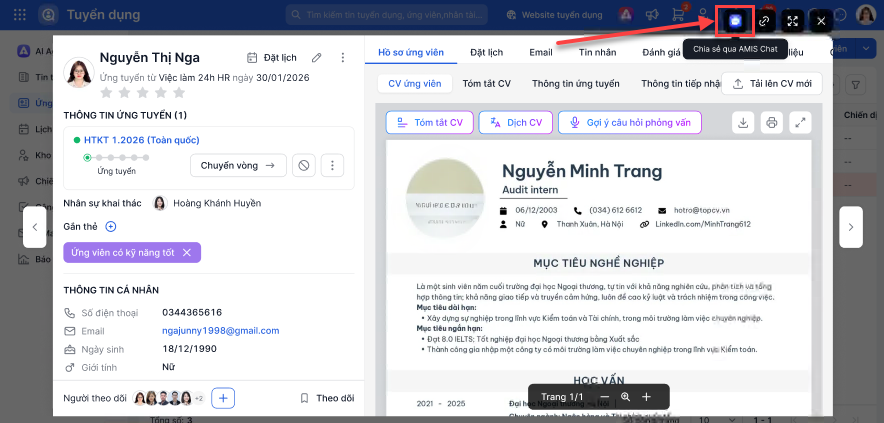Add a tag with the plus icon
The image size is (884, 423).
tap(111, 227)
